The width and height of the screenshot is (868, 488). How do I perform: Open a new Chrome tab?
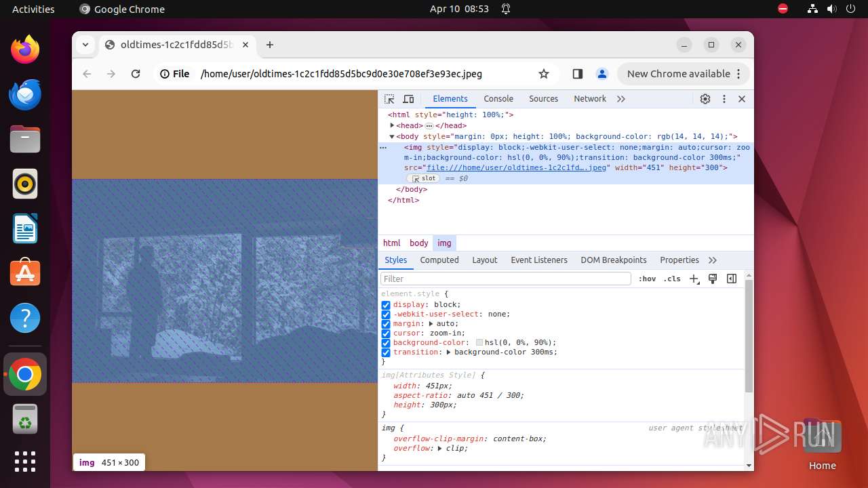point(270,45)
